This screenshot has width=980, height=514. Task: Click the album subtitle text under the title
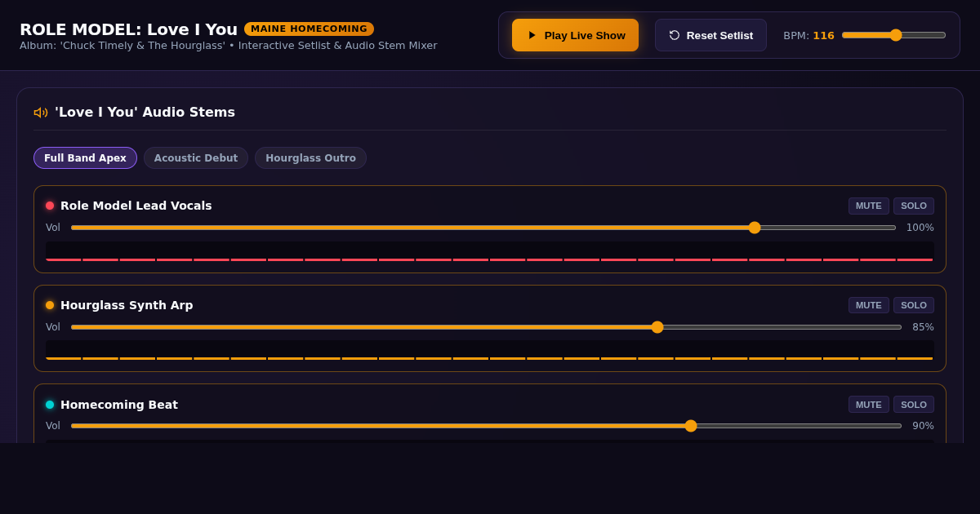pos(228,46)
